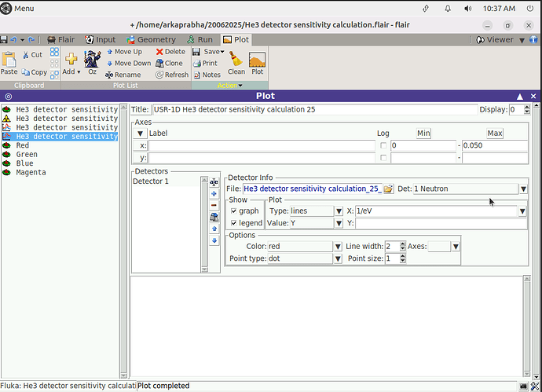Image resolution: width=542 pixels, height=392 pixels.
Task: Click the Oz wizard icon
Action: pos(92,59)
